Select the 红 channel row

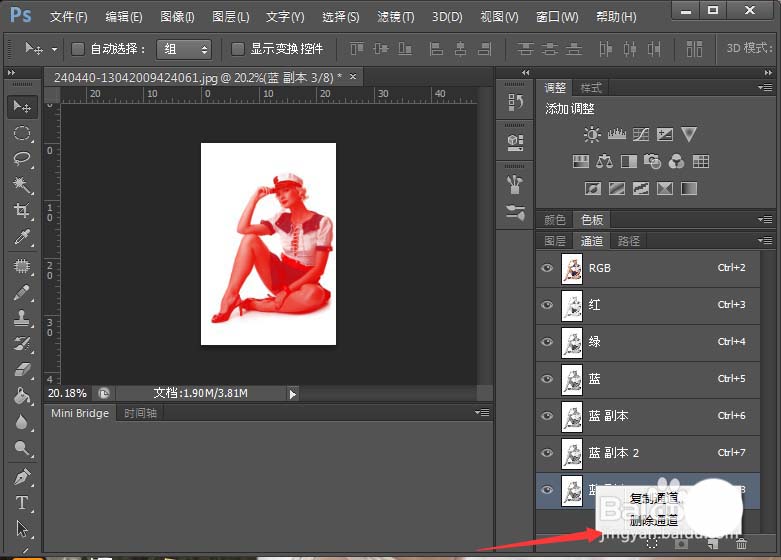(x=648, y=305)
